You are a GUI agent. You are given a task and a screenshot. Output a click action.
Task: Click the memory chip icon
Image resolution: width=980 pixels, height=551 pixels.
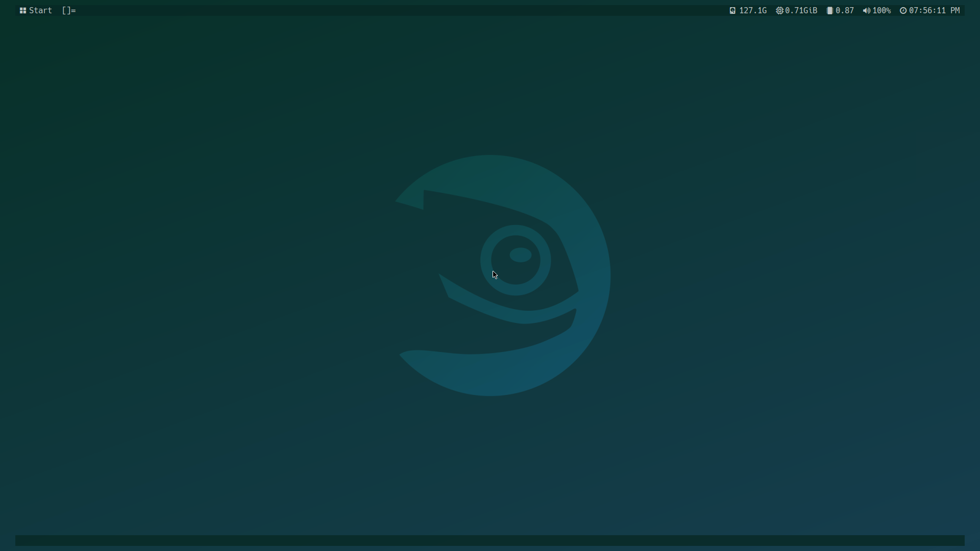click(x=779, y=10)
